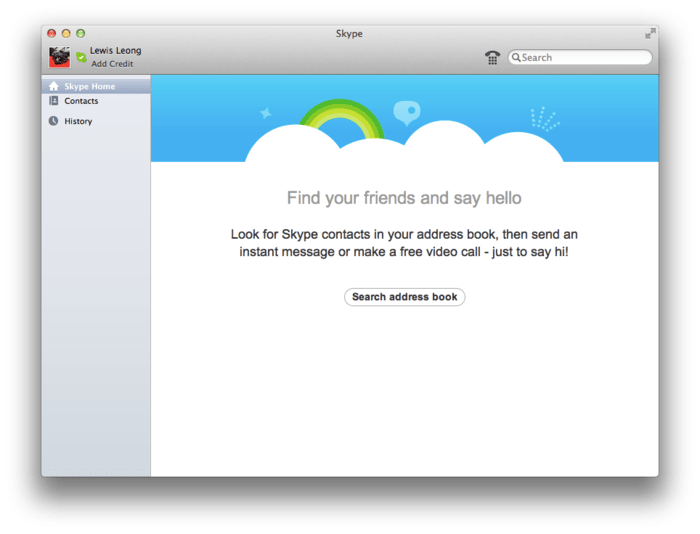Image resolution: width=700 pixels, height=534 pixels.
Task: Click the yellow minimize window button
Action: (x=66, y=33)
